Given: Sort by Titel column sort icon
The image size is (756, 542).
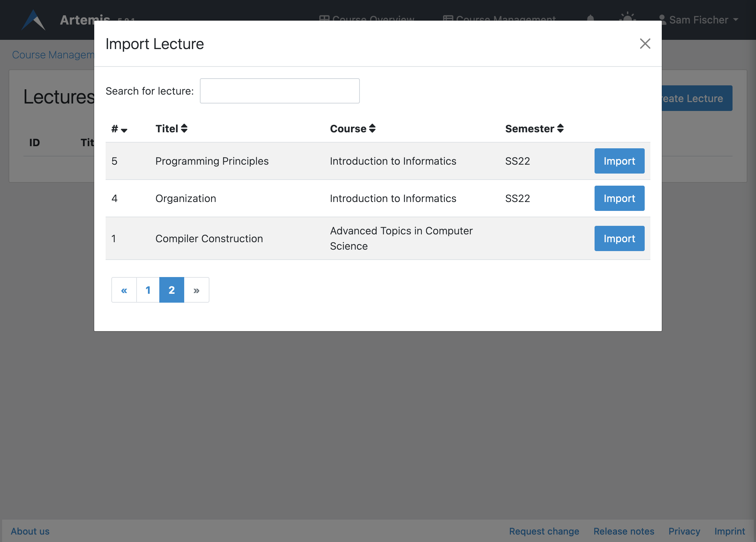Looking at the screenshot, I should (184, 128).
